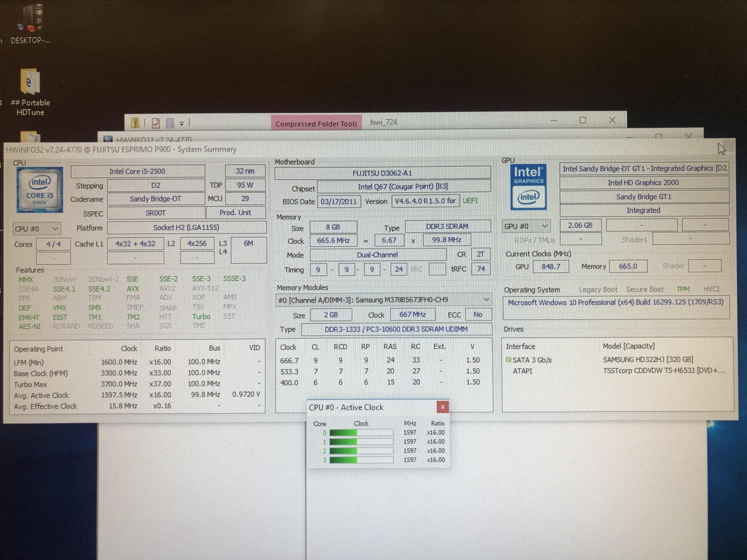The image size is (747, 560).
Task: Click the FUJITSU D3062-A1 motherboard field
Action: [382, 173]
